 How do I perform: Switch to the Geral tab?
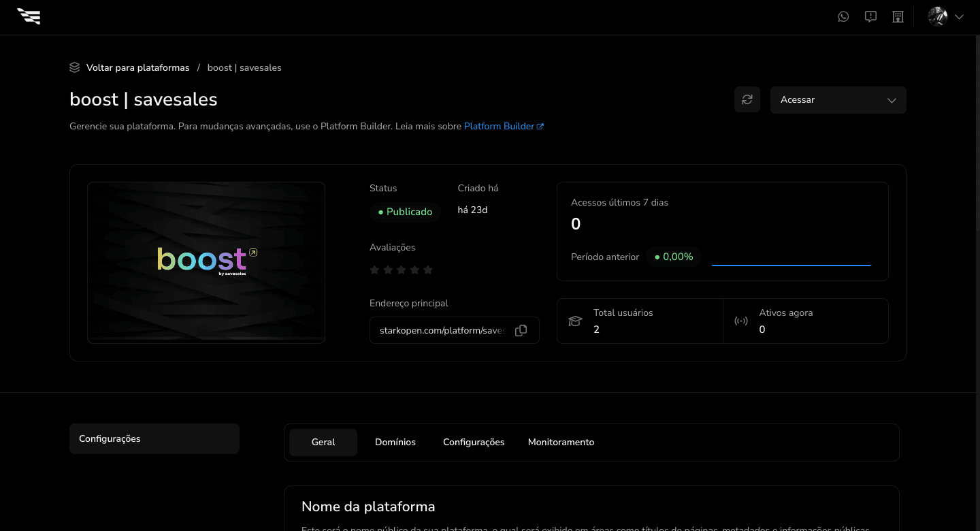point(323,442)
